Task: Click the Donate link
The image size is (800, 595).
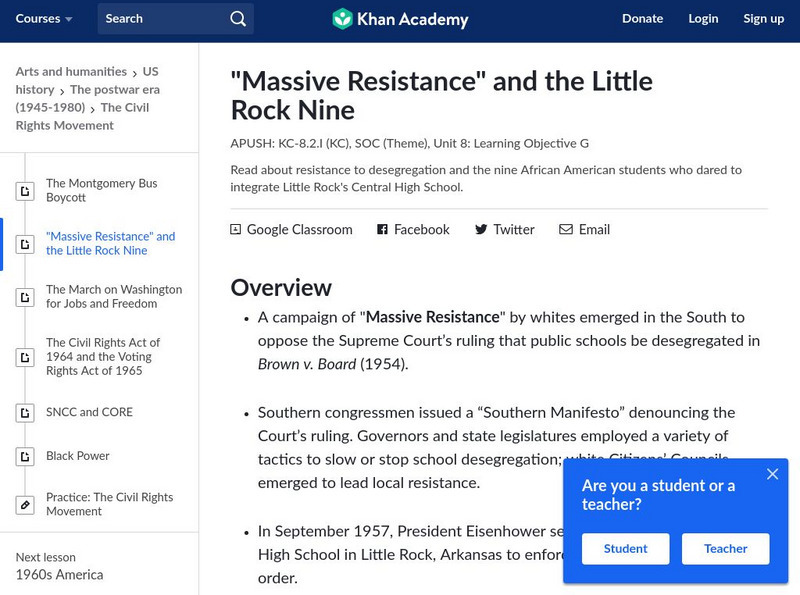Action: [642, 19]
